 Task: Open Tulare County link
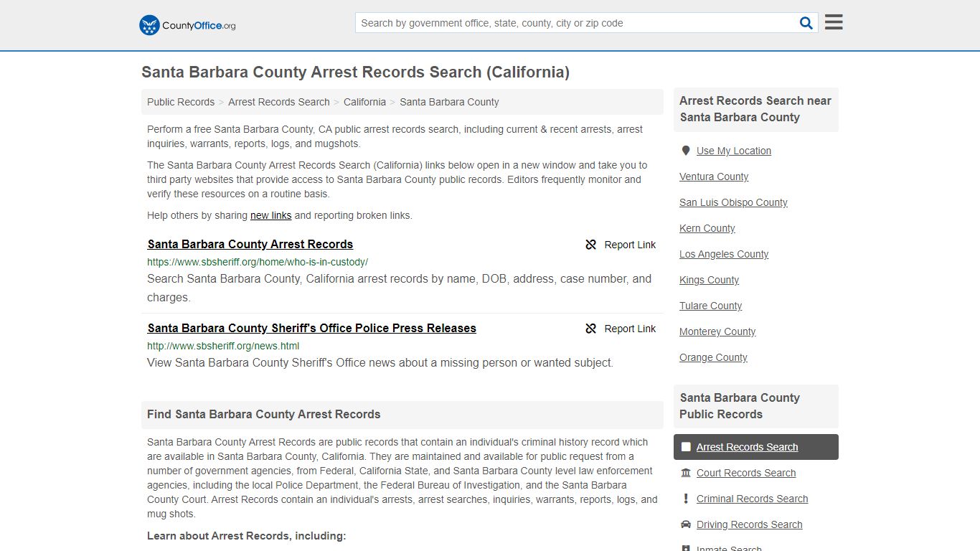711,306
